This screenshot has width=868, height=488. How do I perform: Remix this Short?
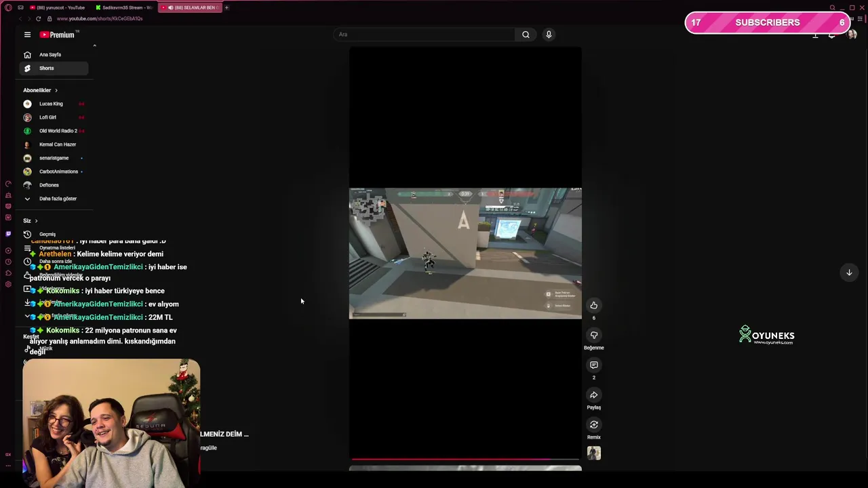coord(593,424)
